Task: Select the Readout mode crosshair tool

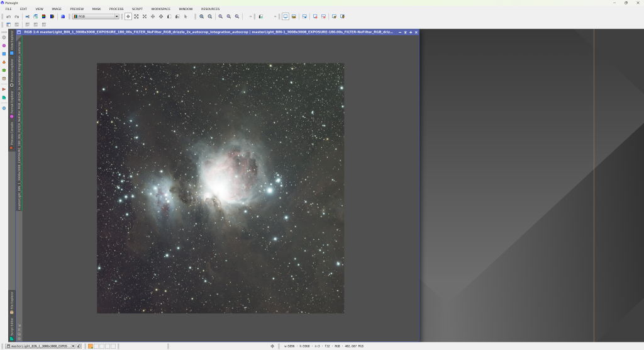Action: (x=128, y=16)
